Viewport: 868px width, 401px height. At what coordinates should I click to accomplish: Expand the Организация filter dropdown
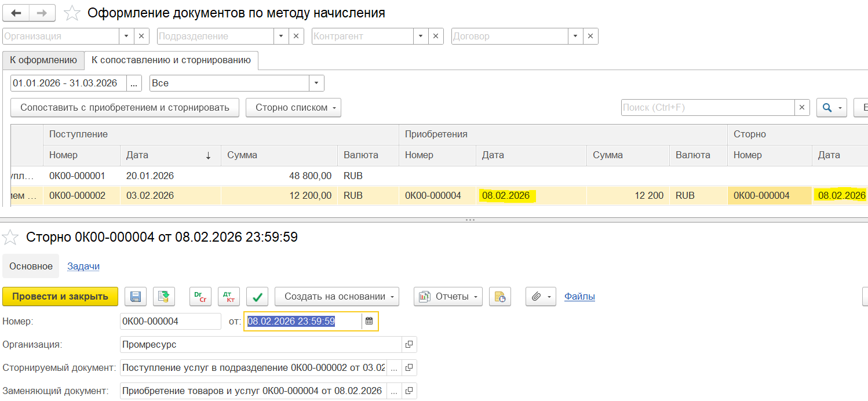click(x=126, y=36)
